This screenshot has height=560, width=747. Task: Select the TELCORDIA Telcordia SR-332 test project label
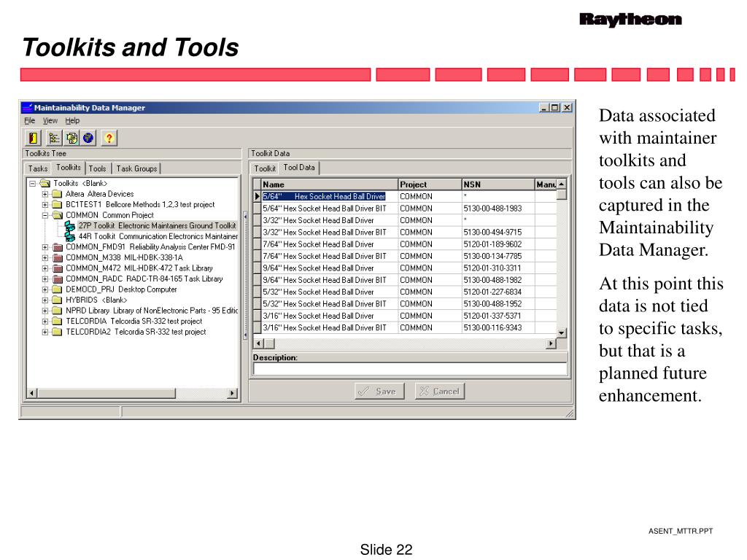coord(134,322)
